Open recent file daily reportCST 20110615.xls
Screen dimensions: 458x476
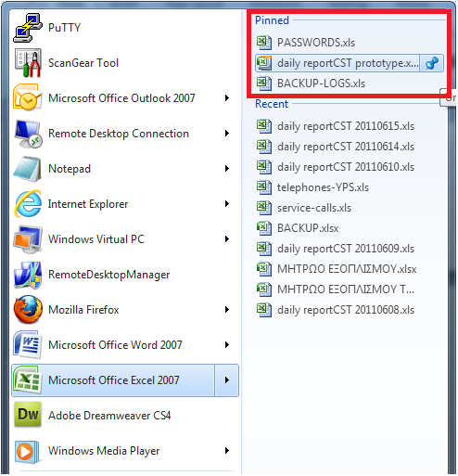tap(350, 126)
